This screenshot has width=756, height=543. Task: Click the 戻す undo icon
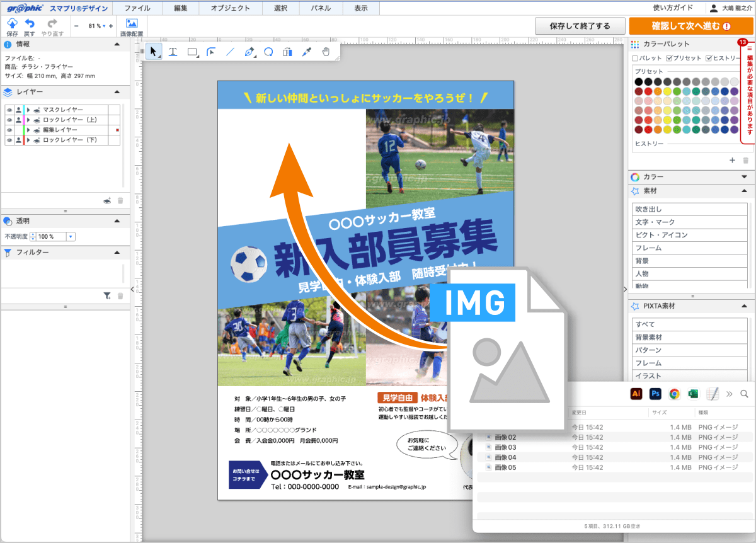(x=30, y=24)
